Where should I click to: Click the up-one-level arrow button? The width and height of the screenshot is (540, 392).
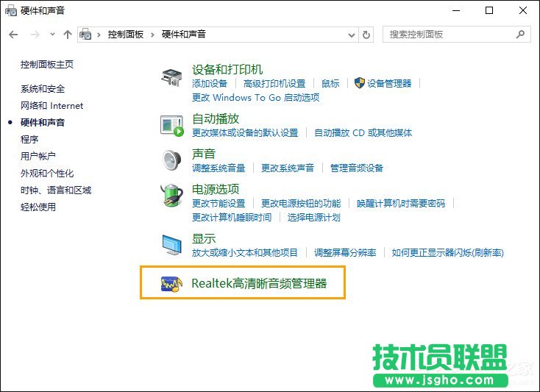click(x=68, y=35)
